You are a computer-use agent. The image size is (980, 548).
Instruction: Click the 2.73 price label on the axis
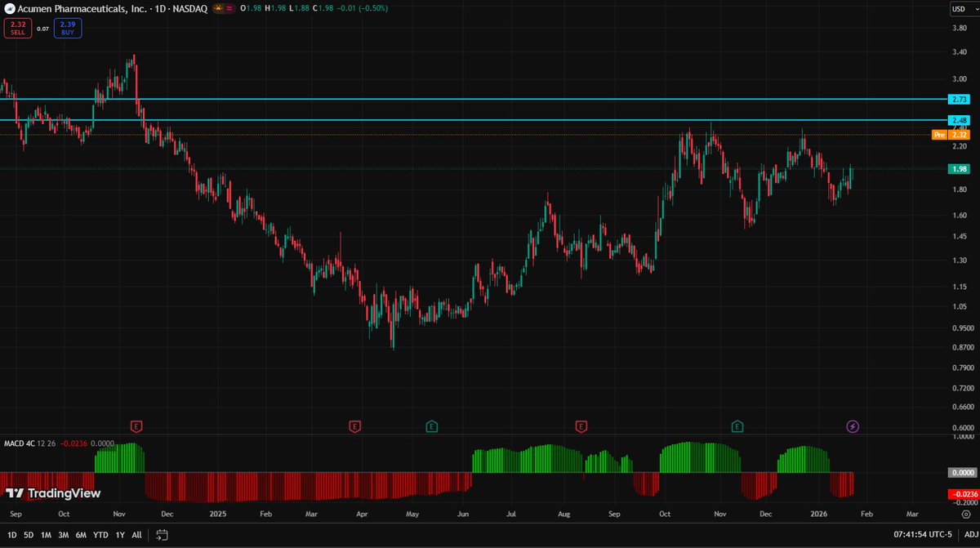click(x=960, y=99)
